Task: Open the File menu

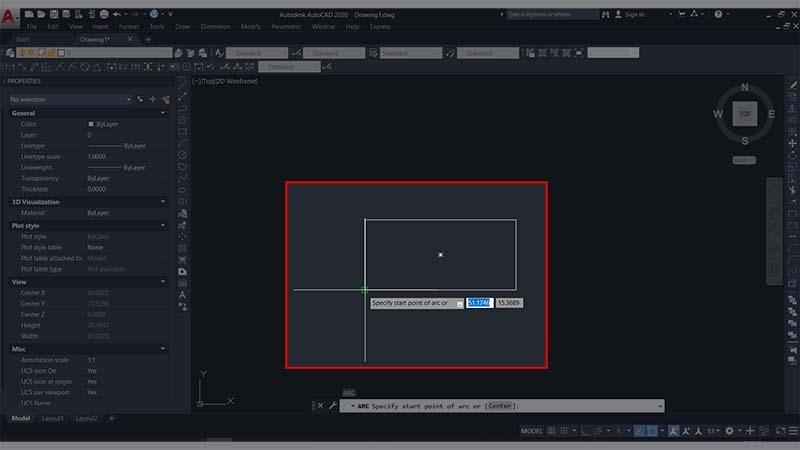Action: click(x=32, y=27)
